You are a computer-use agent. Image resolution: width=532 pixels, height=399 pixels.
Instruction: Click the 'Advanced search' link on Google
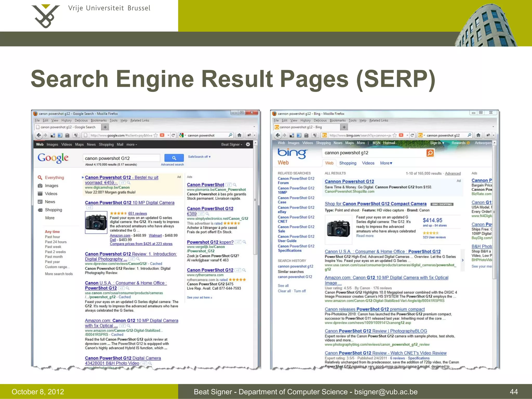pos(172,164)
